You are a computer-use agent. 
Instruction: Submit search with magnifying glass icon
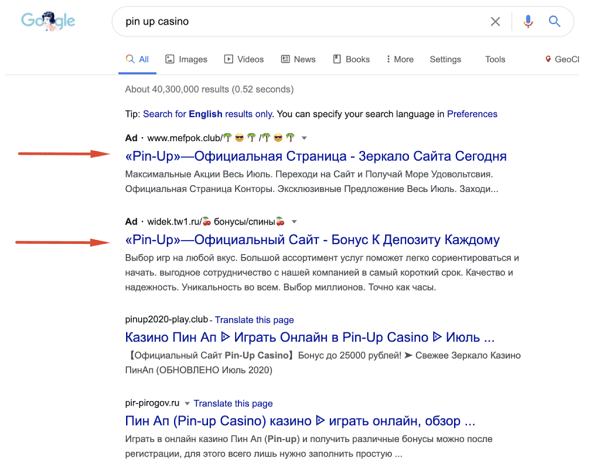(x=554, y=21)
